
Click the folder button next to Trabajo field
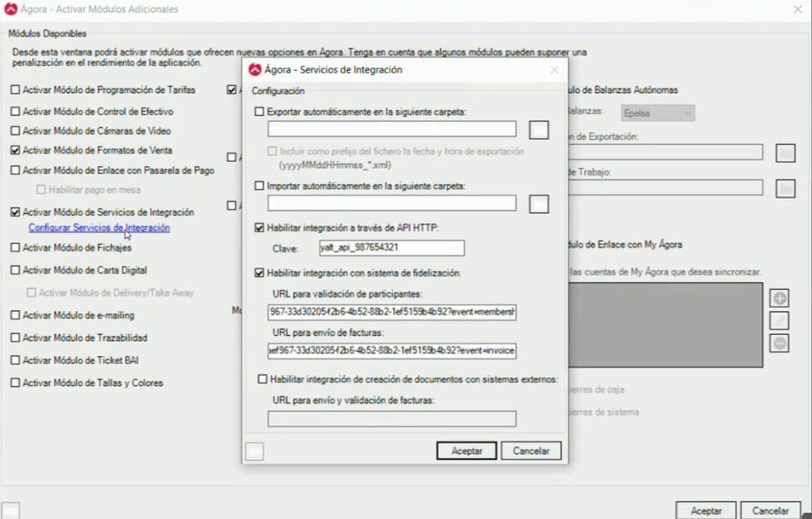tap(785, 188)
